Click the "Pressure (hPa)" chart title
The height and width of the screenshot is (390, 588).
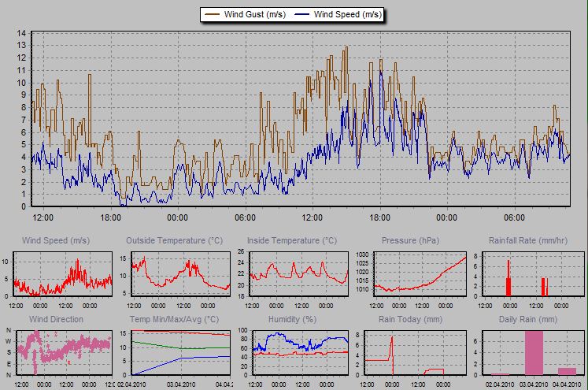409,240
